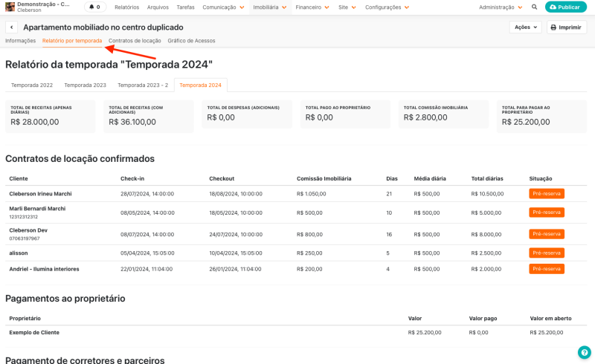Open search with magnifier icon
595x364 pixels.
click(x=534, y=7)
